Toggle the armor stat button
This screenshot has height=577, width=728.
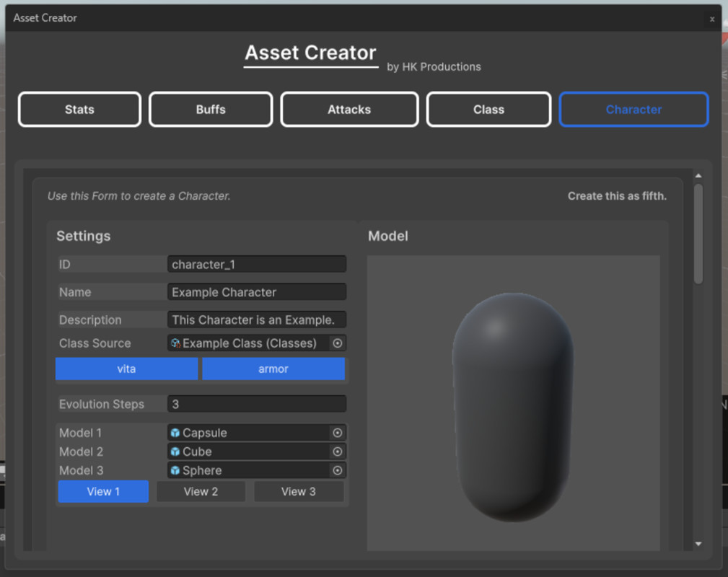[x=273, y=369]
